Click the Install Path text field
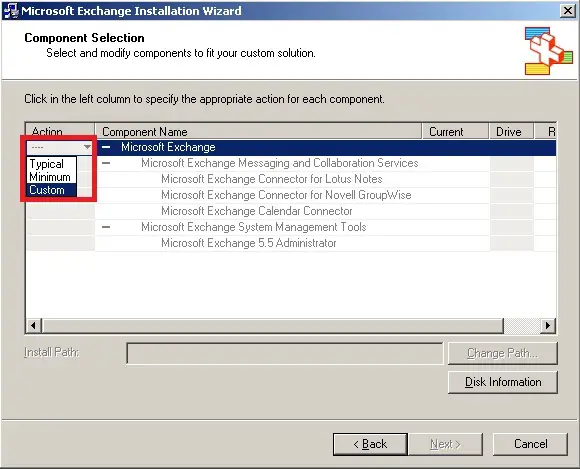Viewport: 580px width, 469px height. [284, 353]
